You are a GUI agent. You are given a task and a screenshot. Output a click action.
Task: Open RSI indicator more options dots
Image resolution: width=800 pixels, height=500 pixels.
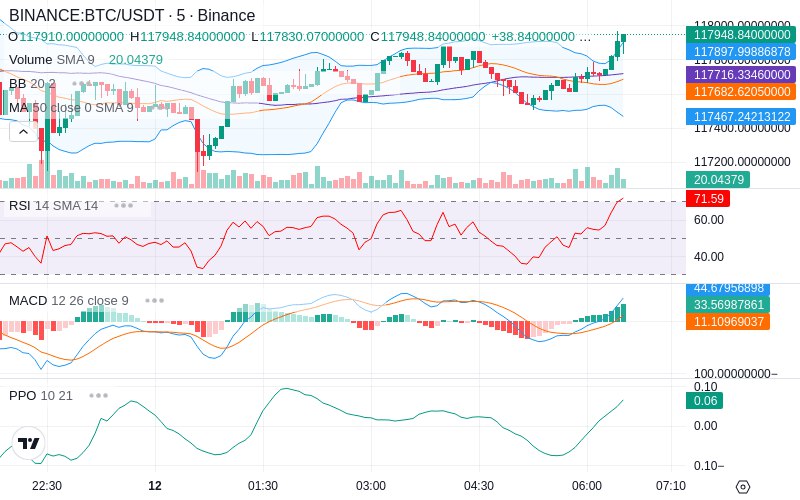pos(123,206)
